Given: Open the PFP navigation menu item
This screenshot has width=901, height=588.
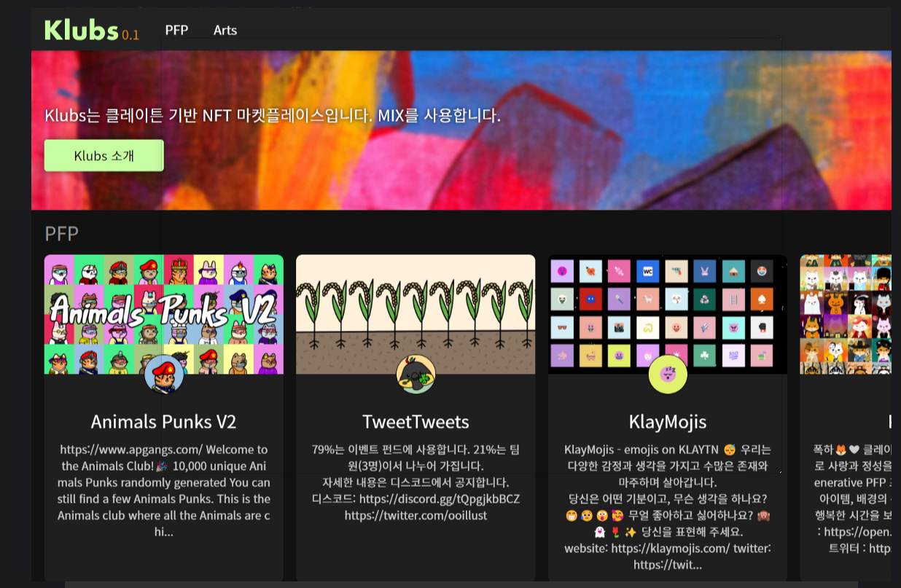Looking at the screenshot, I should 176,30.
